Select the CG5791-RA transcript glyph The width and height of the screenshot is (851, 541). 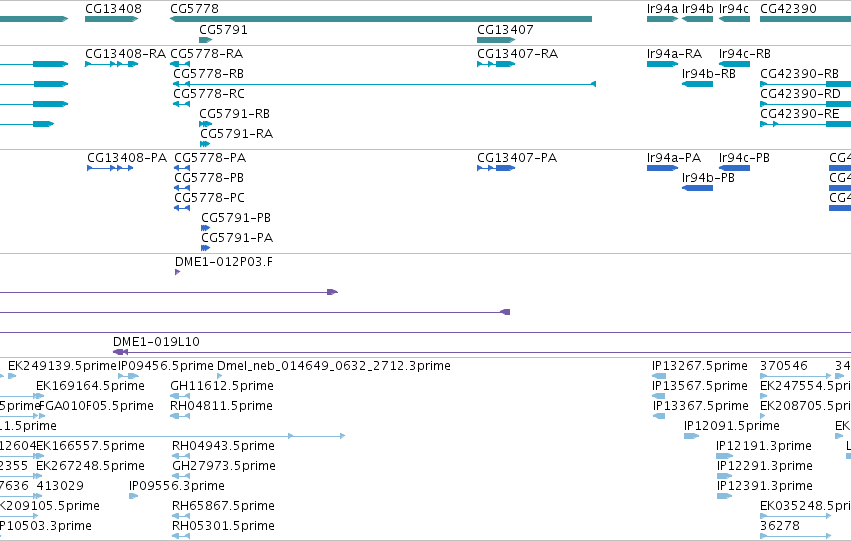pos(205,144)
